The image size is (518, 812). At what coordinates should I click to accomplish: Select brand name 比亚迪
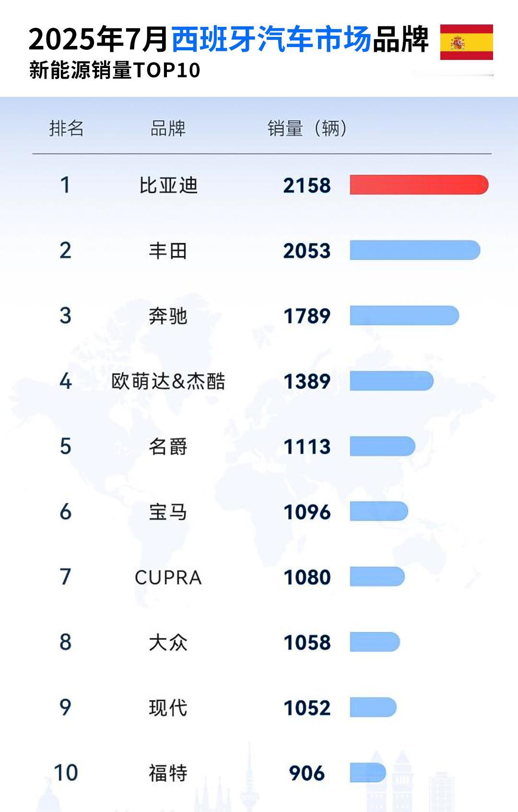(x=168, y=186)
